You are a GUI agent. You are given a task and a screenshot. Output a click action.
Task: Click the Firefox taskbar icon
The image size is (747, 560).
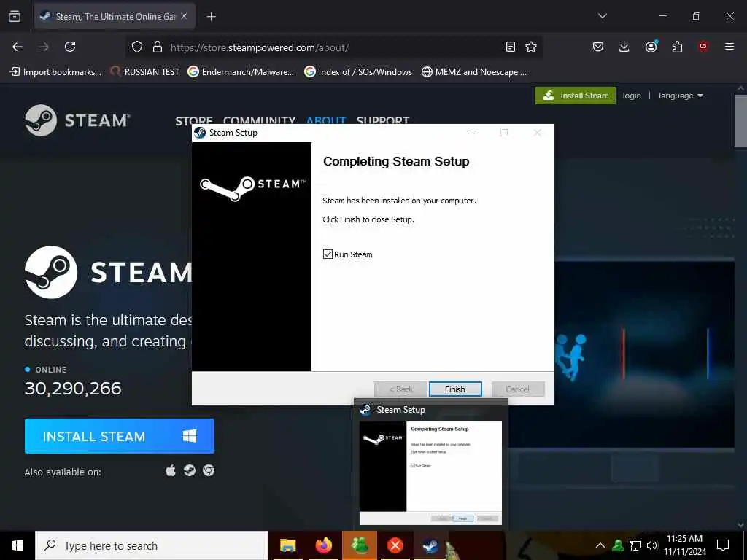click(x=323, y=545)
